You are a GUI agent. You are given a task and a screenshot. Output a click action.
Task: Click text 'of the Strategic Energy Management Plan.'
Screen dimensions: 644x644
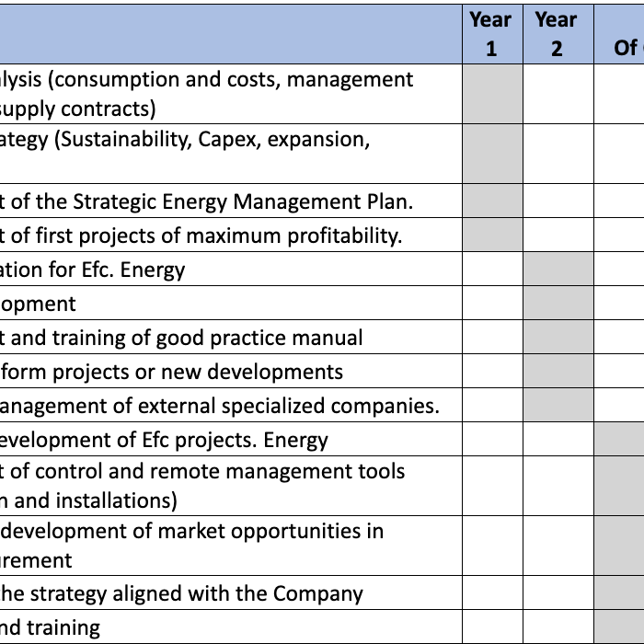point(212,201)
